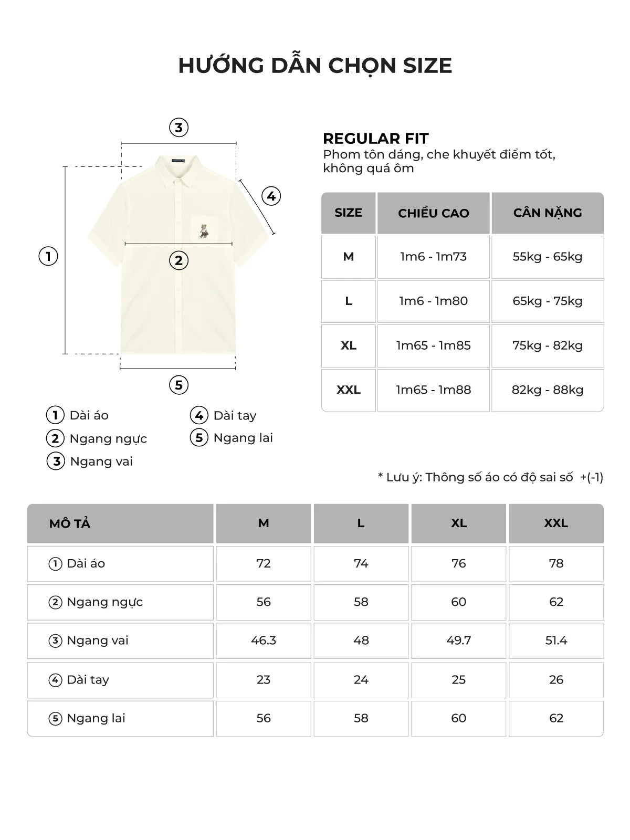This screenshot has width=630, height=840.
Task: Click the circled 3 above the shirt diagram
Action: point(178,128)
